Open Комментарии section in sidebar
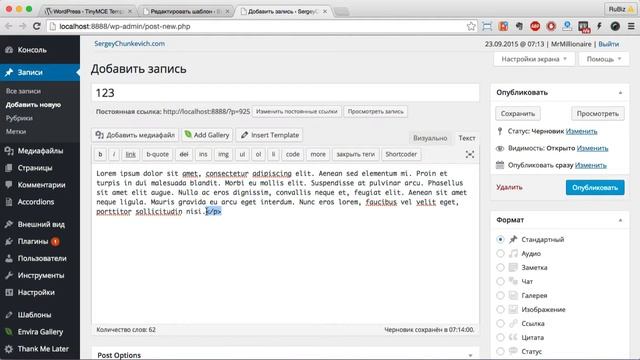The image size is (640, 360). (x=40, y=185)
